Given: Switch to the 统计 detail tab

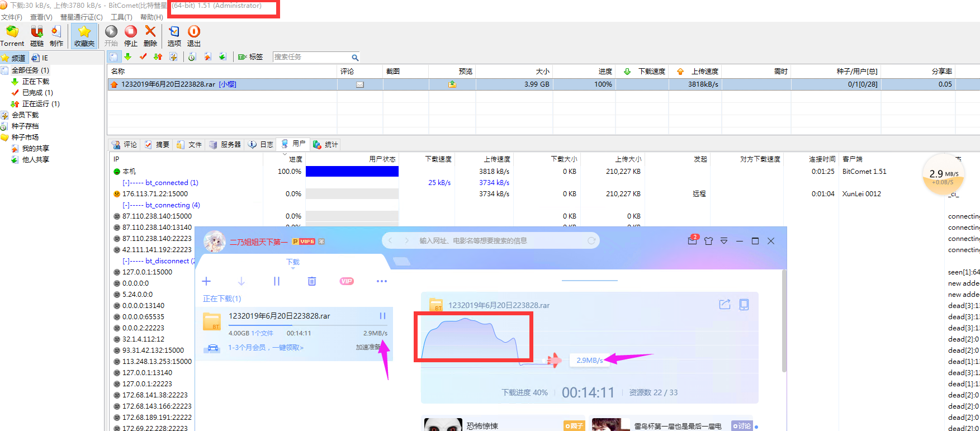Looking at the screenshot, I should [x=325, y=144].
